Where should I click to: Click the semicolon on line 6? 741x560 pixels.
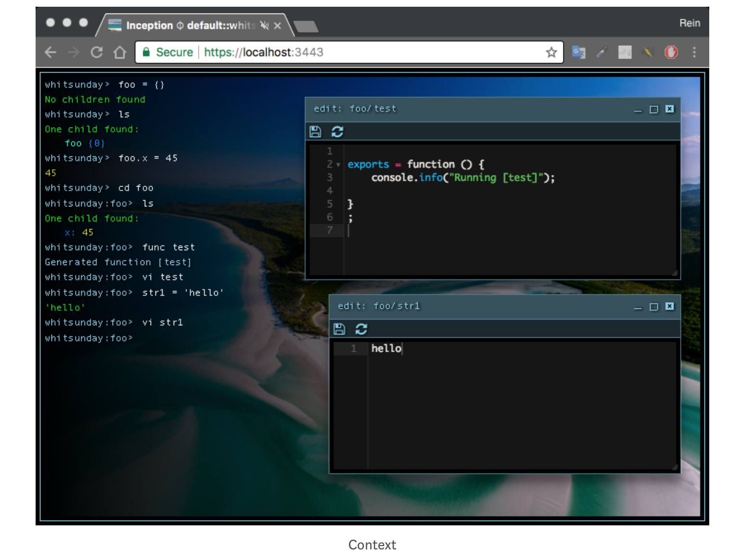pyautogui.click(x=350, y=218)
